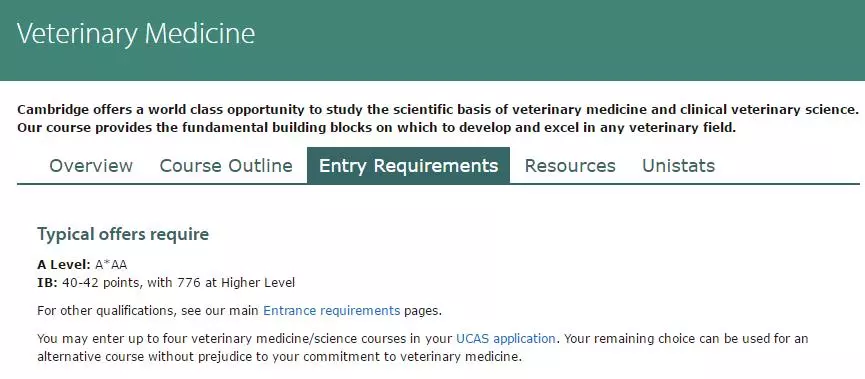
Task: Go to the Resources tab
Action: click(x=570, y=166)
